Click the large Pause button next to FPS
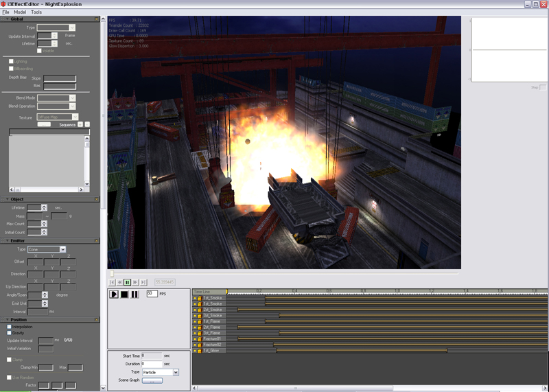549x392 pixels. pos(135,295)
